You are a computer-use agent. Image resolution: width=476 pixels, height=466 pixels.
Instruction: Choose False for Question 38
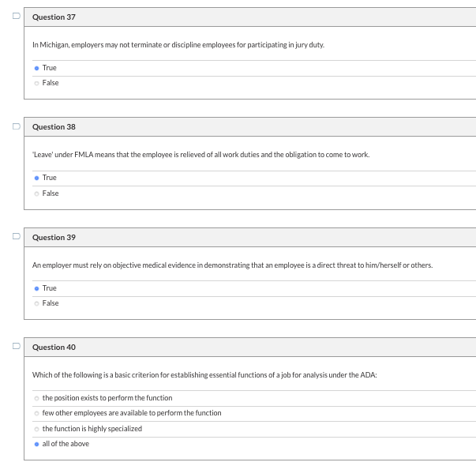(36, 194)
